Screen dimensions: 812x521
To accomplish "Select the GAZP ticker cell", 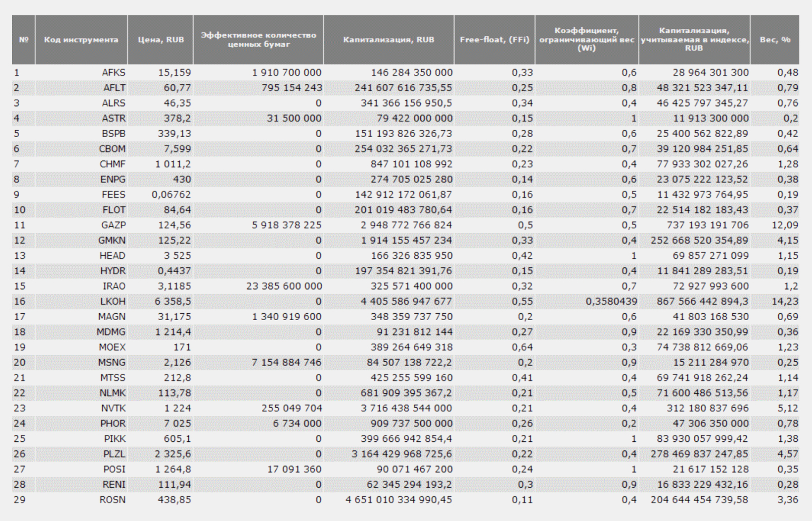I will coord(113,225).
